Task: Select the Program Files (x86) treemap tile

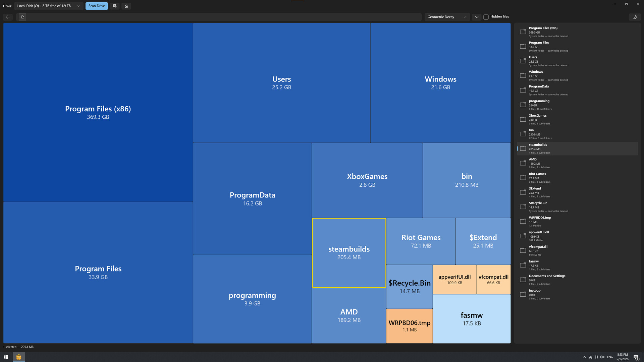Action: [x=98, y=112]
